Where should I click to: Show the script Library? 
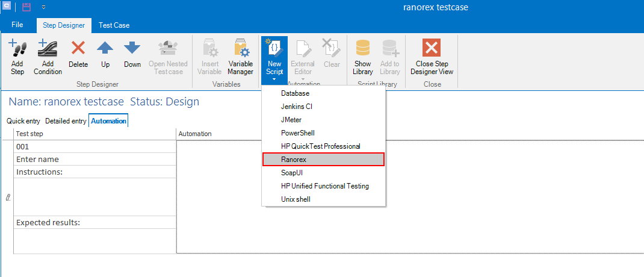click(x=362, y=49)
